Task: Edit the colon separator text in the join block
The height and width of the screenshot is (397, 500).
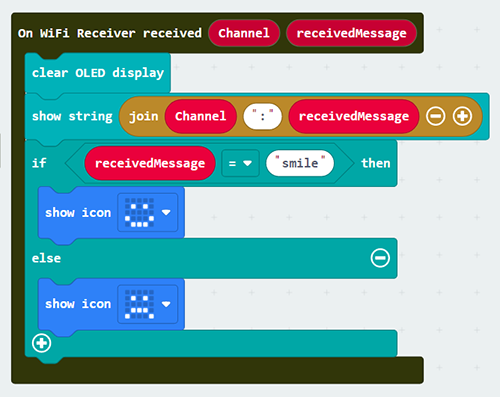Action: point(263,116)
